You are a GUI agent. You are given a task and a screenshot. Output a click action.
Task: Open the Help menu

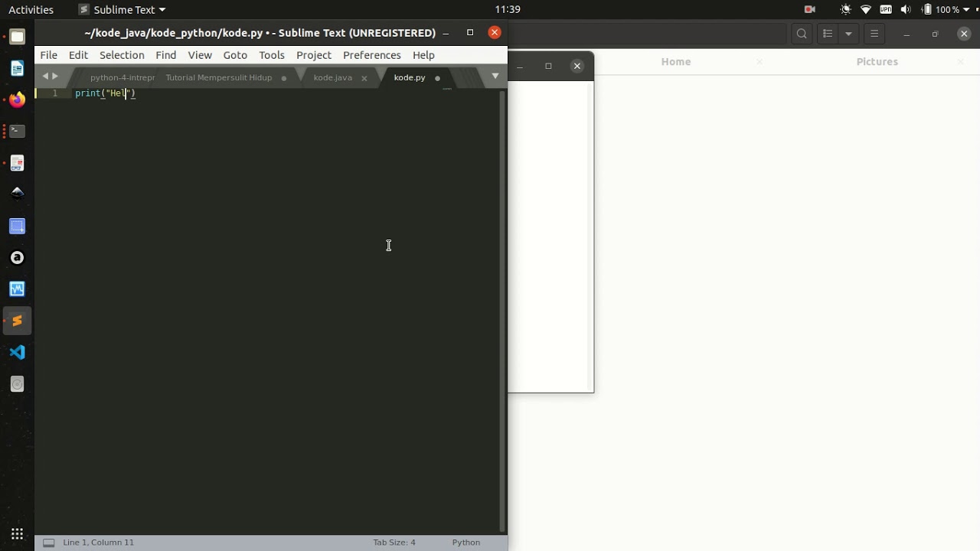423,55
